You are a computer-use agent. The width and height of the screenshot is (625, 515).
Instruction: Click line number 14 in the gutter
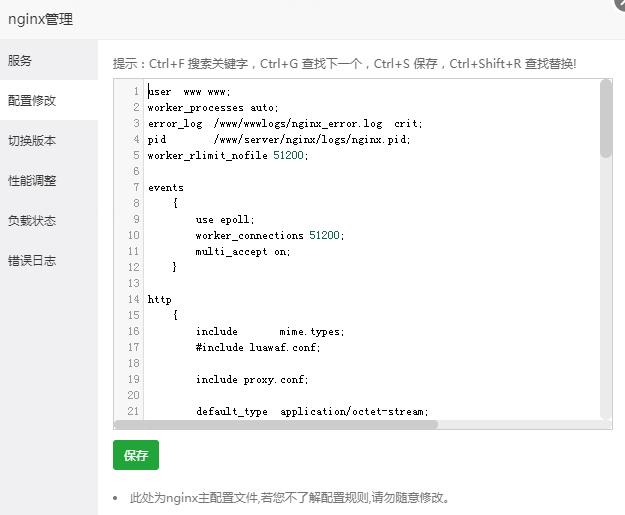point(133,300)
